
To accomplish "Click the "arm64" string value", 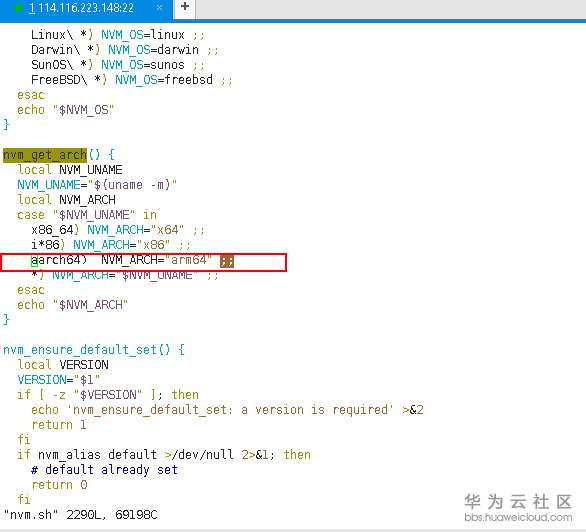I will (x=189, y=260).
